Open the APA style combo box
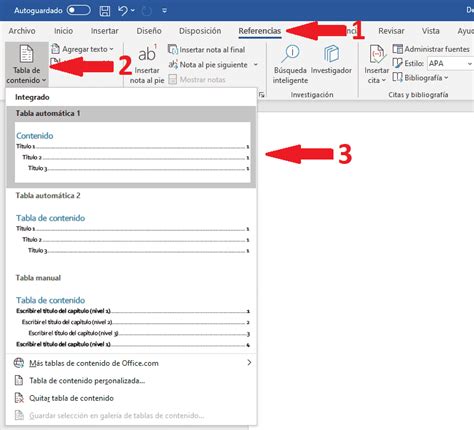 coord(450,63)
